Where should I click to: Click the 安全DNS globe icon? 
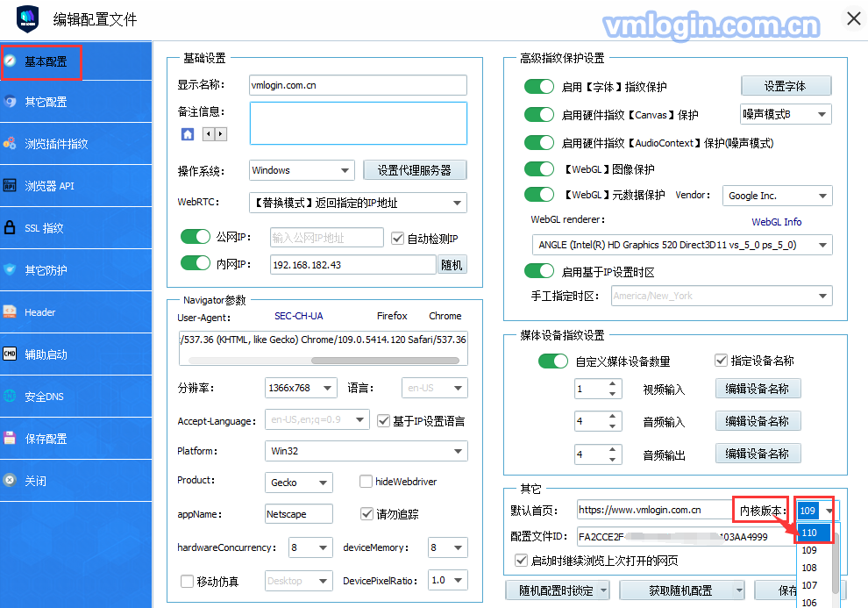click(x=10, y=396)
